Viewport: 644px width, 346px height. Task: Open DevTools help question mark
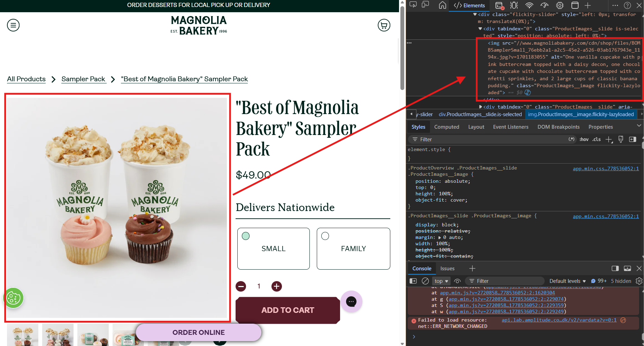[627, 5]
